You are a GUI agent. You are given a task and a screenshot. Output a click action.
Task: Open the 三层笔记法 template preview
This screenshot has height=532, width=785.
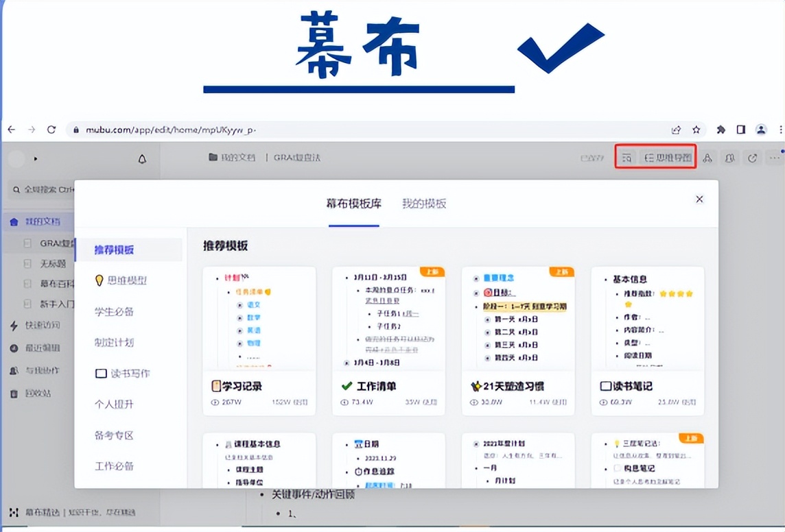pyautogui.click(x=647, y=461)
